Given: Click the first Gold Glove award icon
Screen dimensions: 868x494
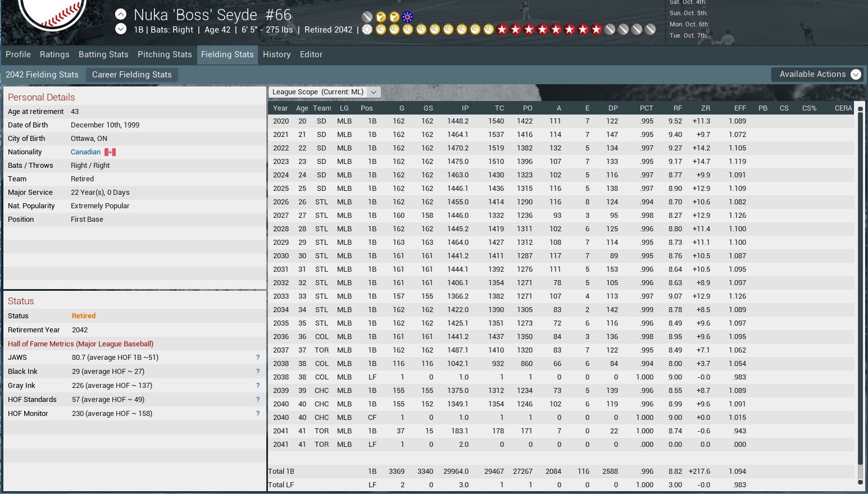Looking at the screenshot, I should [381, 29].
